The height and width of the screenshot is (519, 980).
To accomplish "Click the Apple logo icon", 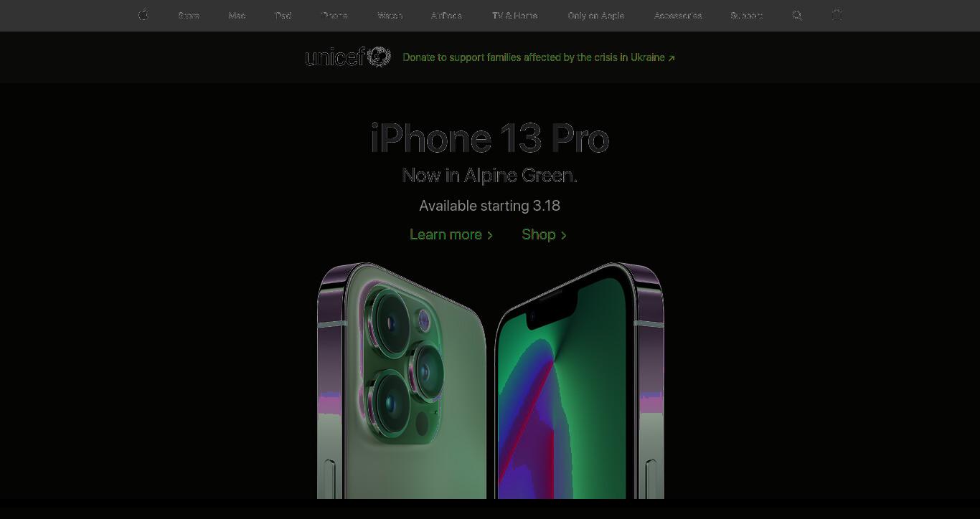I will (143, 15).
